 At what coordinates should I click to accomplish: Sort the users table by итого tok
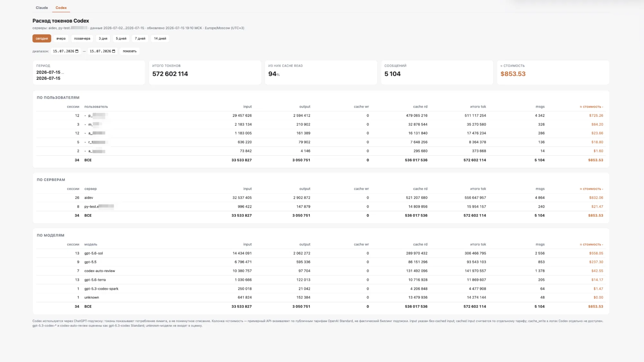point(478,107)
